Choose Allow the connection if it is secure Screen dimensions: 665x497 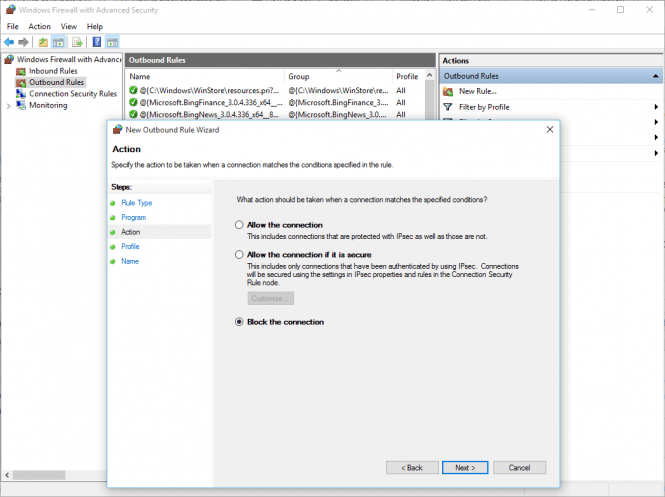(239, 255)
